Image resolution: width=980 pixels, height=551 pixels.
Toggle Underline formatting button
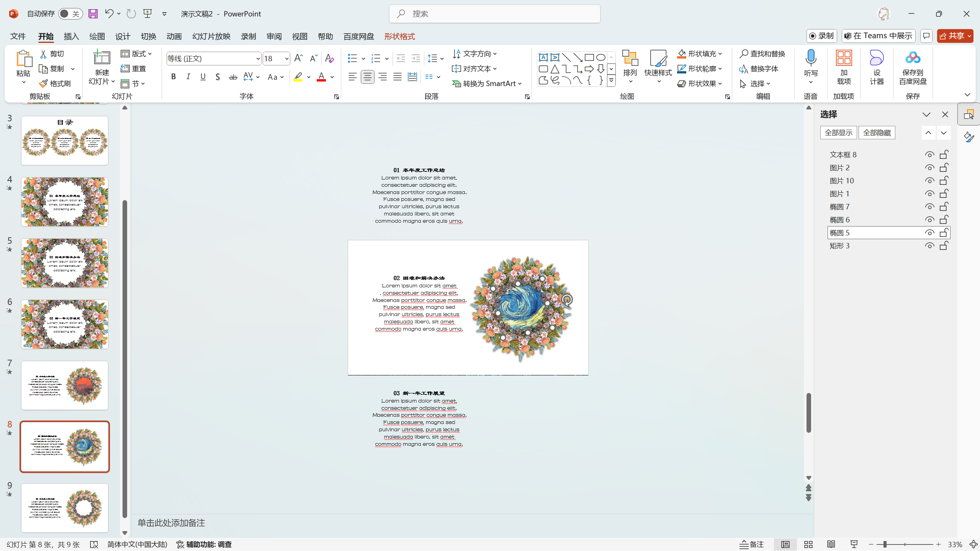tap(203, 77)
